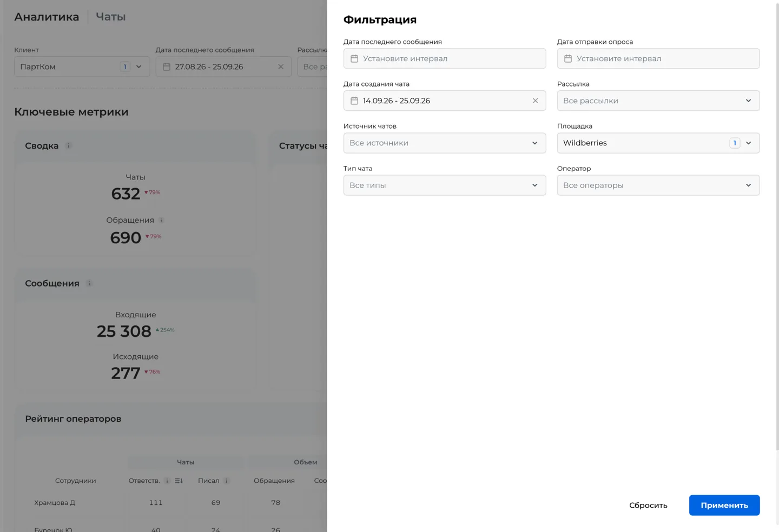The width and height of the screenshot is (779, 532).
Task: Click the Сотрудники column header
Action: [x=75, y=481]
